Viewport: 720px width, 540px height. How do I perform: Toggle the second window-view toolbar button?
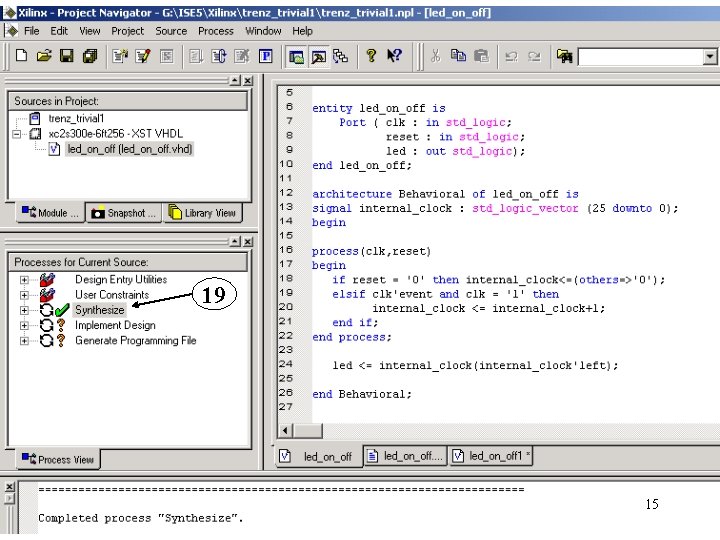pyautogui.click(x=319, y=56)
